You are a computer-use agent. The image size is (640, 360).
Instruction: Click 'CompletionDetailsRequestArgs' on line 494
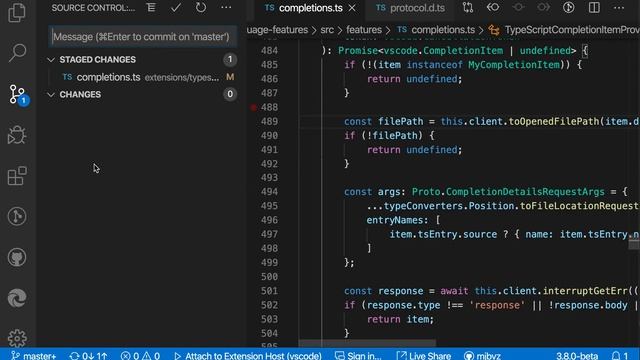(525, 192)
